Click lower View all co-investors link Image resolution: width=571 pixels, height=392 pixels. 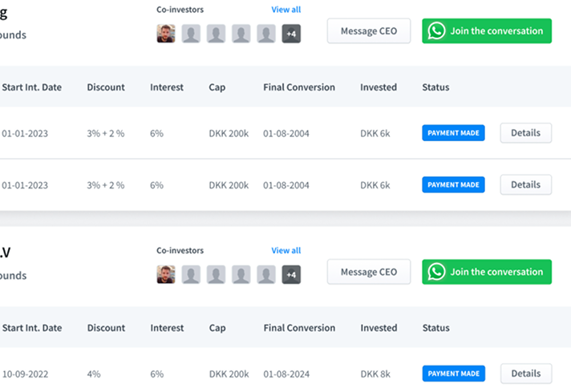[286, 250]
